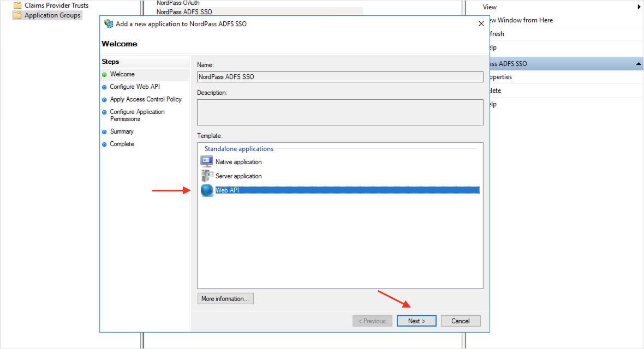This screenshot has width=644, height=349.
Task: Choose the Server application template
Action: tap(238, 176)
